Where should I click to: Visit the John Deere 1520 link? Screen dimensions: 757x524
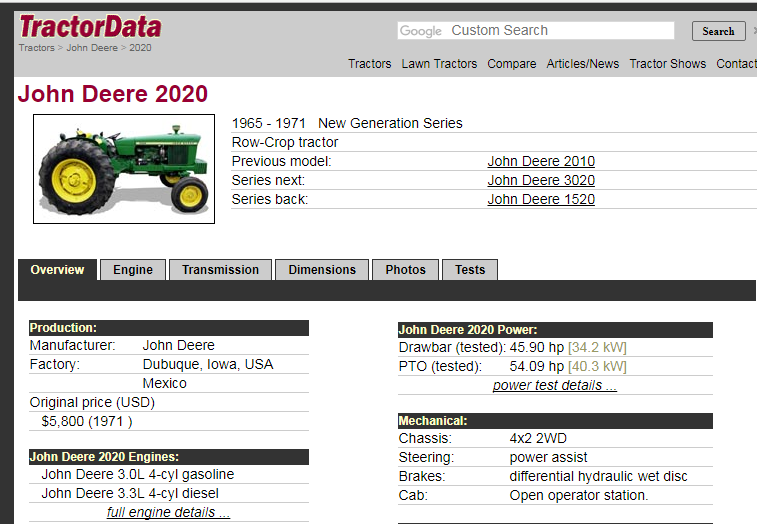click(540, 200)
